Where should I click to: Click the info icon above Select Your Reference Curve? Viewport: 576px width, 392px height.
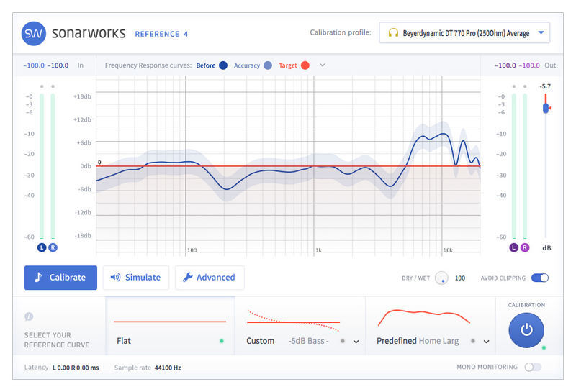pos(29,316)
